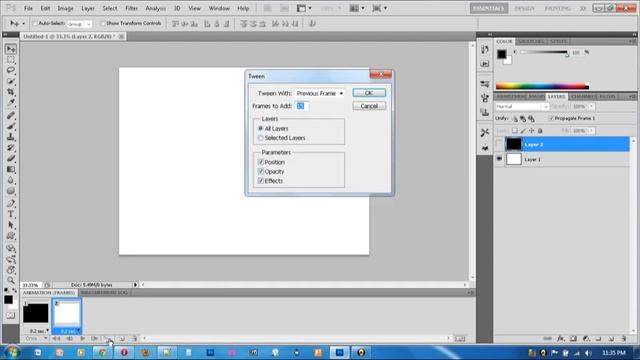Open the layer blend mode dropdown
Screen dimensions: 640x360
pos(522,107)
